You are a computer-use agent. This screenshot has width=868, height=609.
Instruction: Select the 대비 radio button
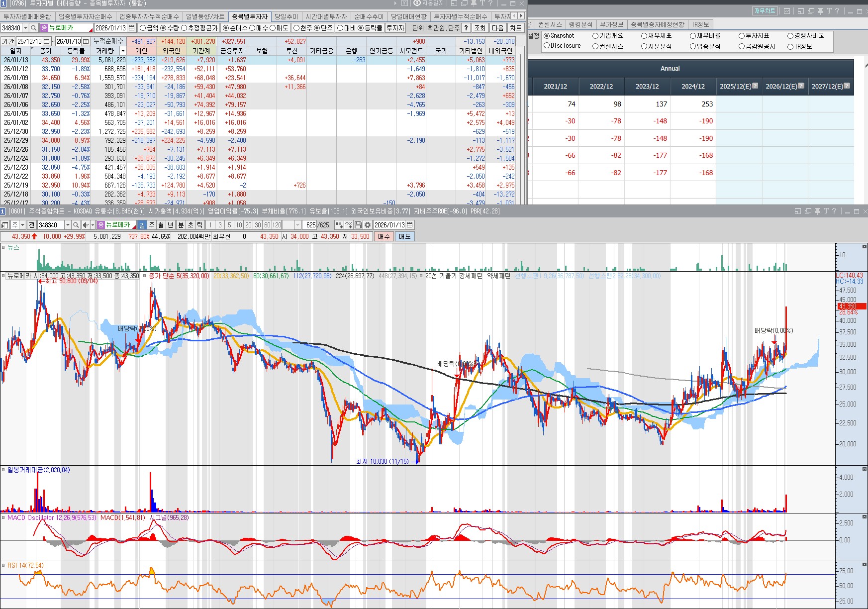[x=340, y=28]
